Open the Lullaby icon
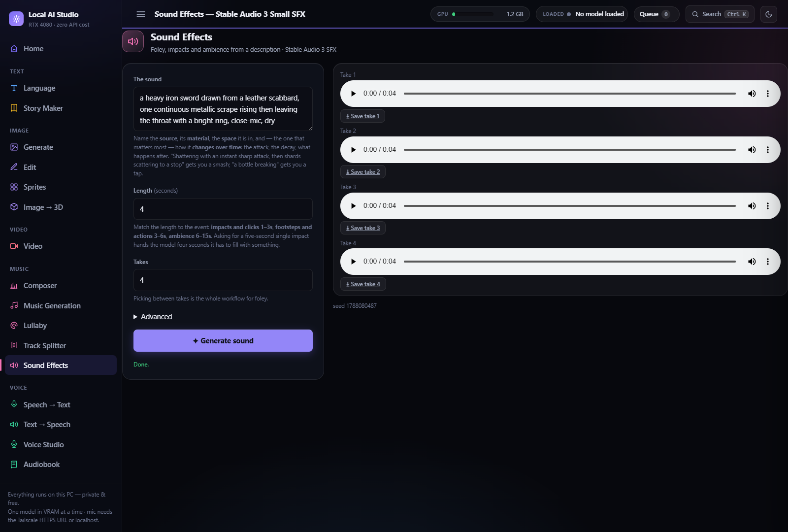788x532 pixels. (x=14, y=326)
